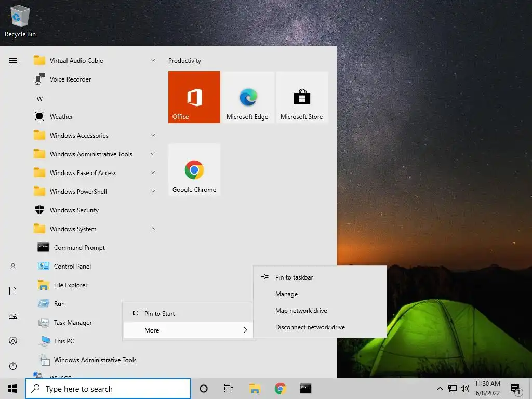This screenshot has height=399, width=532.
Task: Open the Microsoft Store tile
Action: (x=302, y=97)
